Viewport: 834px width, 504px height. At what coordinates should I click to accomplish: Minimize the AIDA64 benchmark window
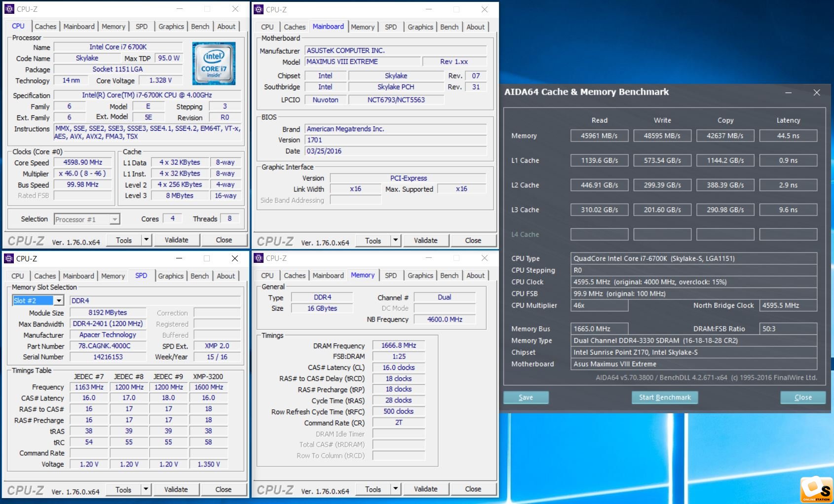(x=788, y=92)
